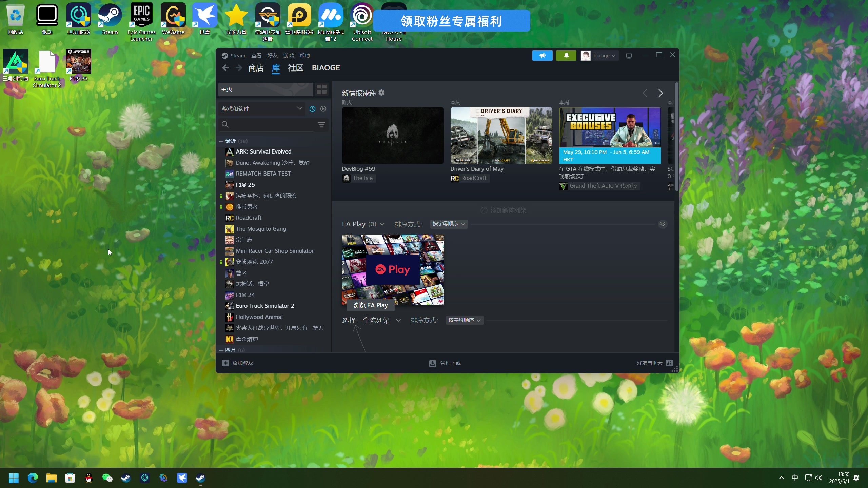Open the WeGame desktop shortcut
Screen dimensions: 868x488
point(173,20)
